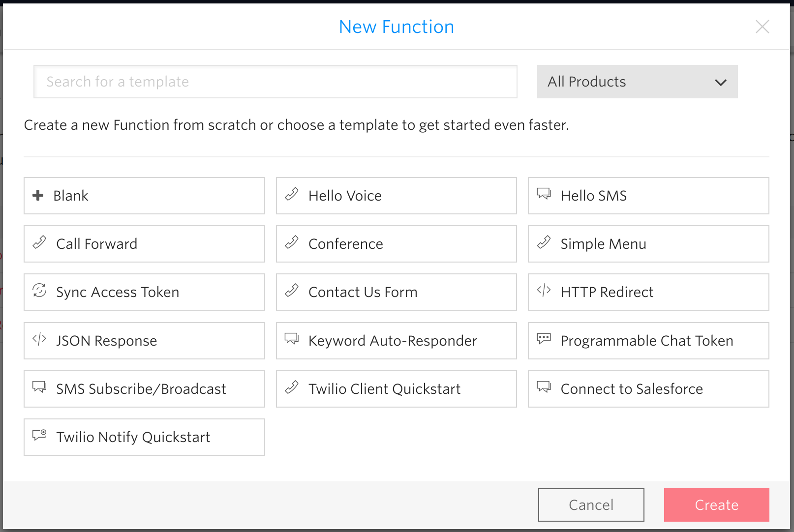Choose the Conference template
794x532 pixels.
pos(396,244)
